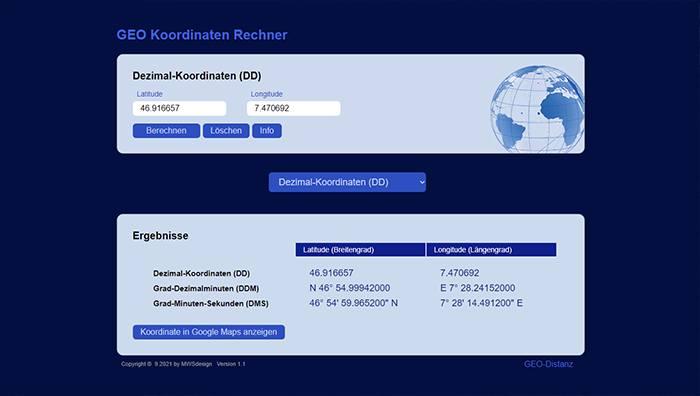Focus the Longitude input field
Image resolution: width=700 pixels, height=396 pixels.
294,108
